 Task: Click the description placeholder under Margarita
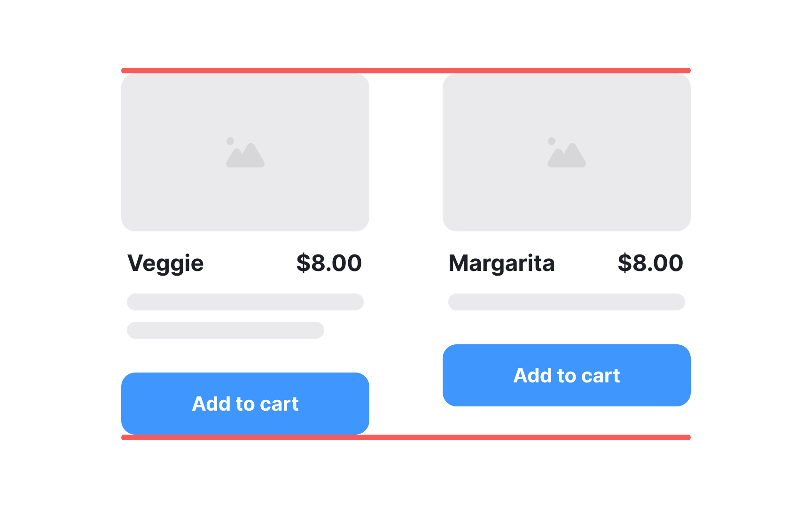[x=566, y=302]
